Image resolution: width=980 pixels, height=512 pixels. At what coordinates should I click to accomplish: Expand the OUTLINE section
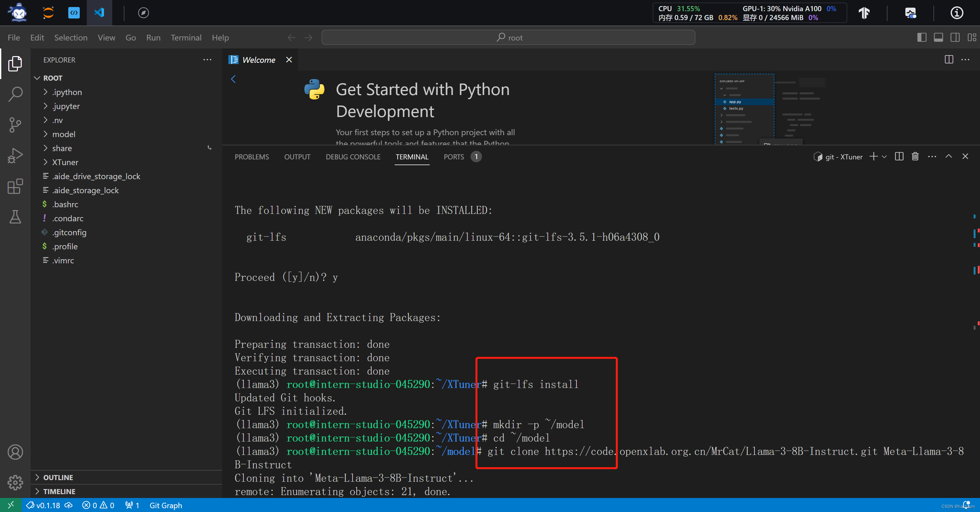[126, 478]
